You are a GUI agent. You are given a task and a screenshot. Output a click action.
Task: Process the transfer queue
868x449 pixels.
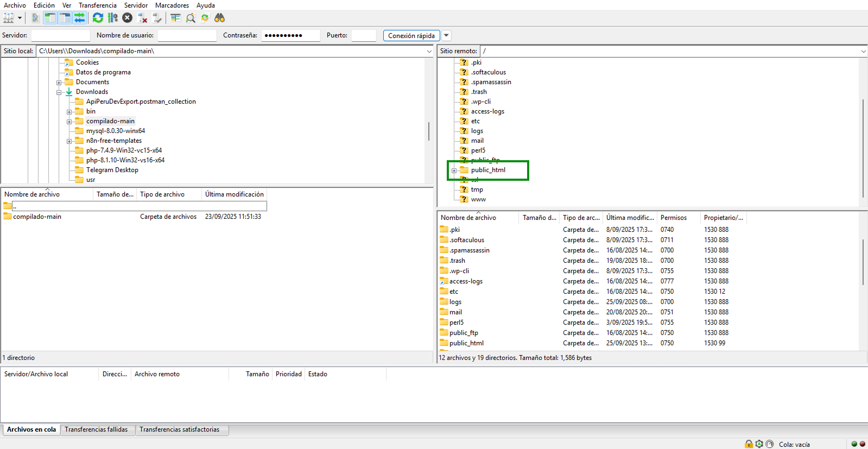112,18
